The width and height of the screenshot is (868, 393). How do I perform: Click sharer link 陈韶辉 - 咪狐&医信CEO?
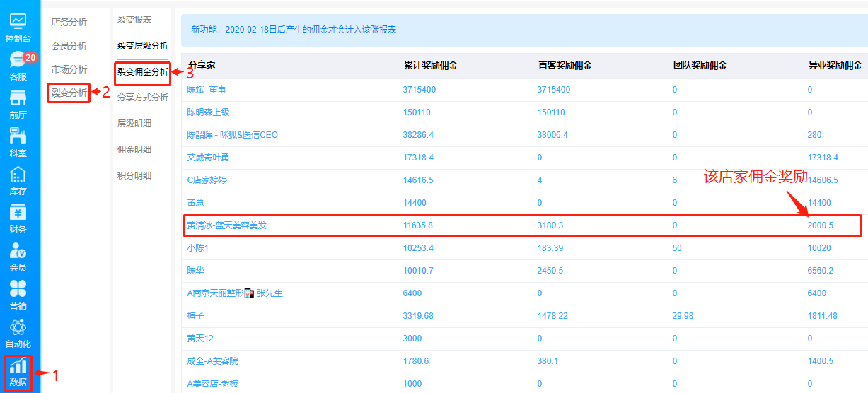(x=233, y=135)
